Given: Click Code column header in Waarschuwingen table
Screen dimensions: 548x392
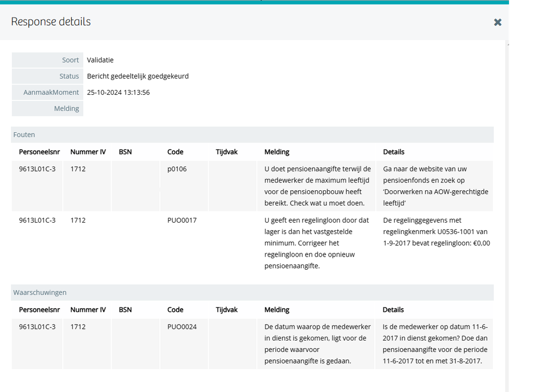Looking at the screenshot, I should 176,310.
